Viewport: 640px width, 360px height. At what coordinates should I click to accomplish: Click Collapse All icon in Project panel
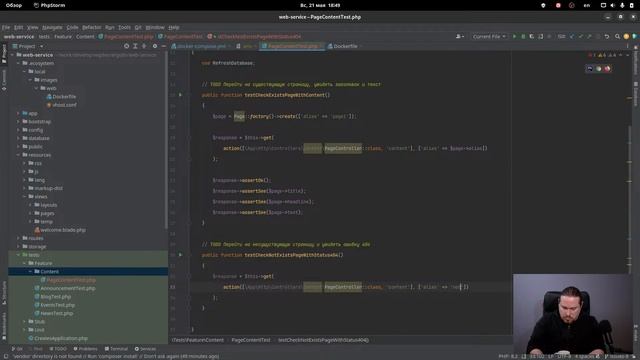pyautogui.click(x=144, y=47)
